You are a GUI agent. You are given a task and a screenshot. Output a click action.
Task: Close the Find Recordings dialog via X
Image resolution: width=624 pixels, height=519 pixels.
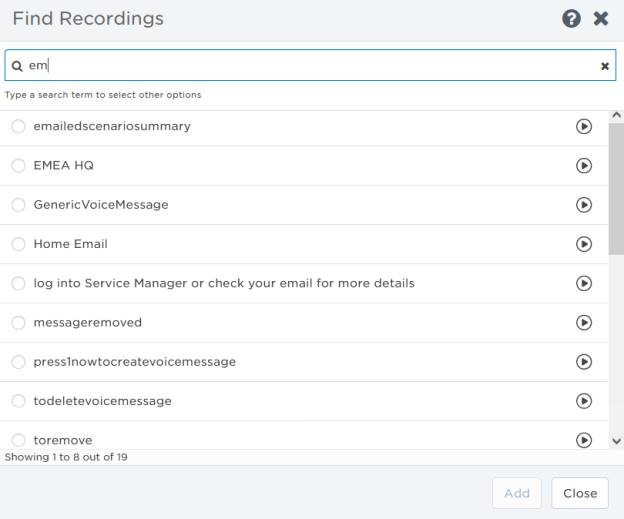point(601,19)
